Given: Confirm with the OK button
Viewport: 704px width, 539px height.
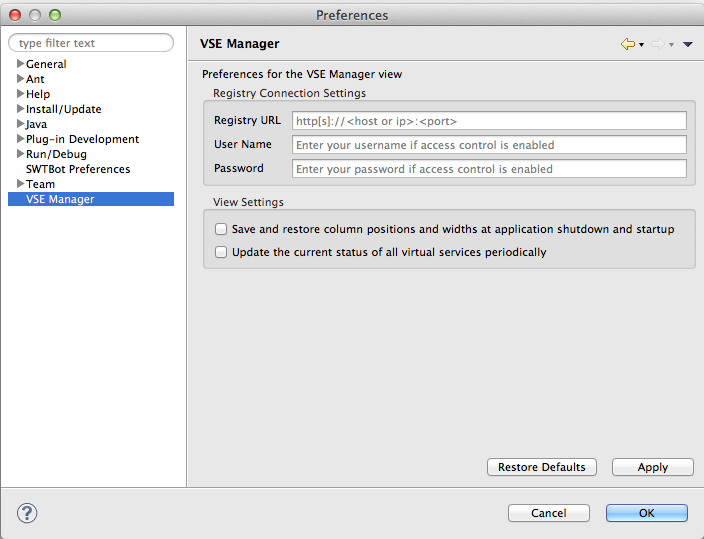Looking at the screenshot, I should point(646,513).
